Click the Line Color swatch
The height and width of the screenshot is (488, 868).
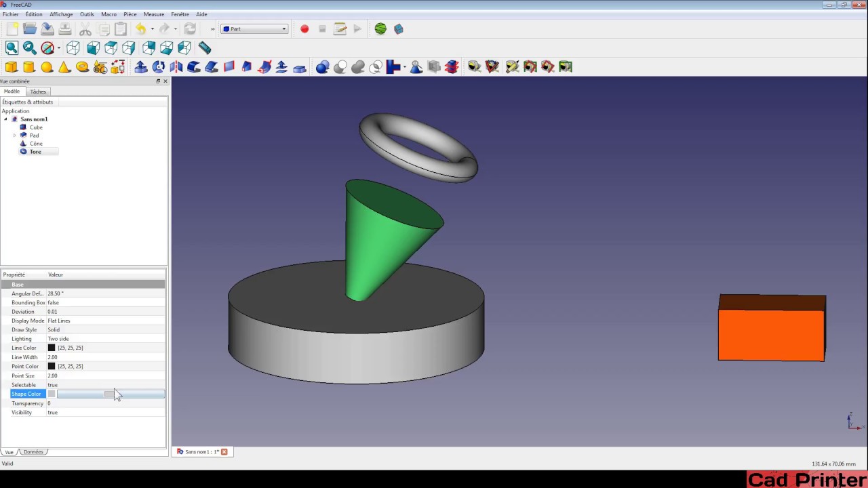[51, 348]
